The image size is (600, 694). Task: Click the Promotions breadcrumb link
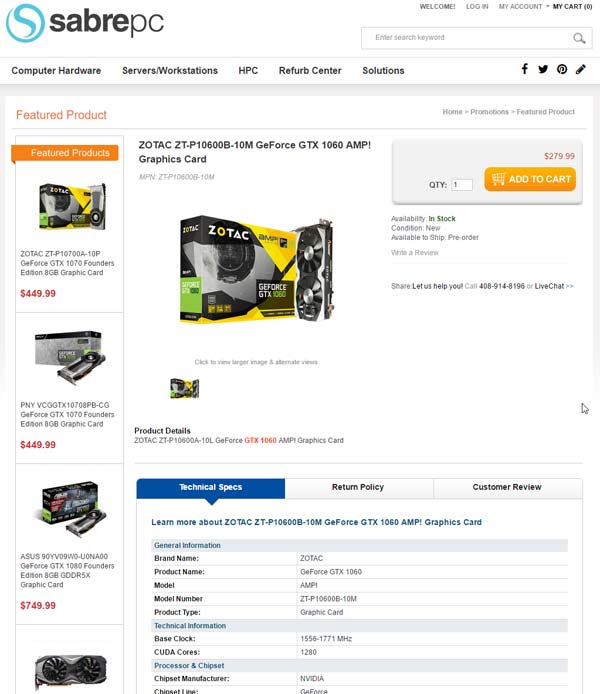coord(489,112)
